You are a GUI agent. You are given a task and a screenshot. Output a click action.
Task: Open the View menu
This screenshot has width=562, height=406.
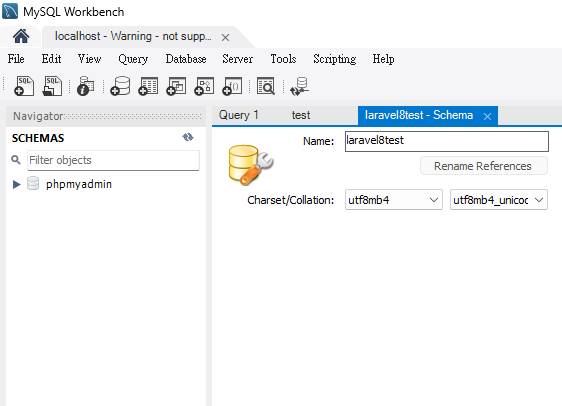coord(90,59)
